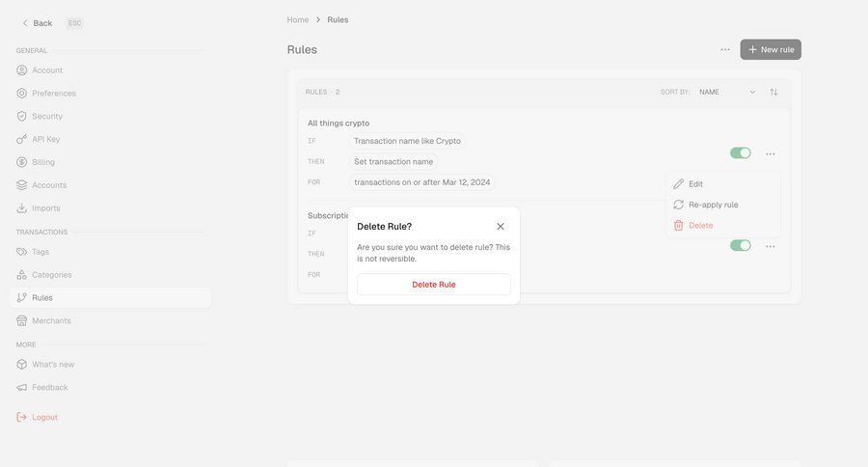The image size is (868, 467).
Task: Click the Logout icon
Action: [21, 417]
